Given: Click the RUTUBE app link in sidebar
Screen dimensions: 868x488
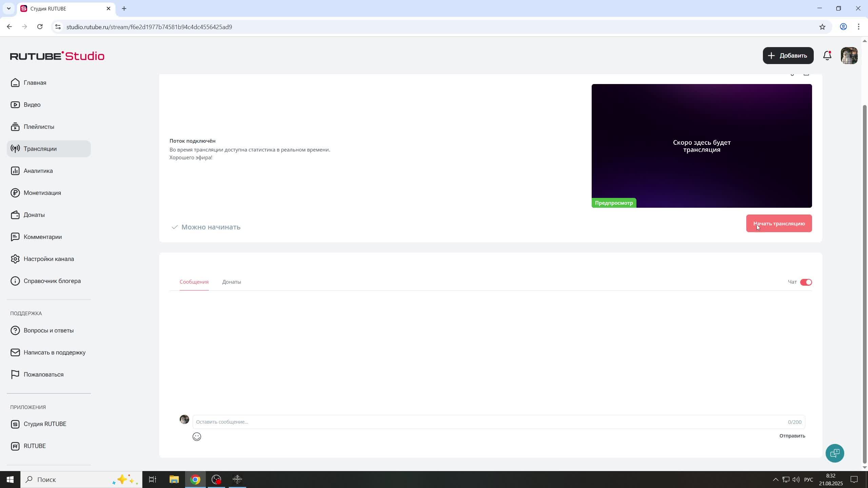Looking at the screenshot, I should 35,446.
